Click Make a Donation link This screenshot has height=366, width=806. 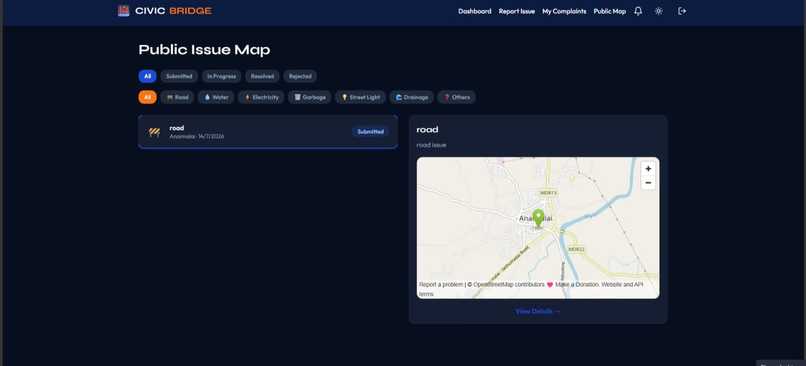coord(577,284)
